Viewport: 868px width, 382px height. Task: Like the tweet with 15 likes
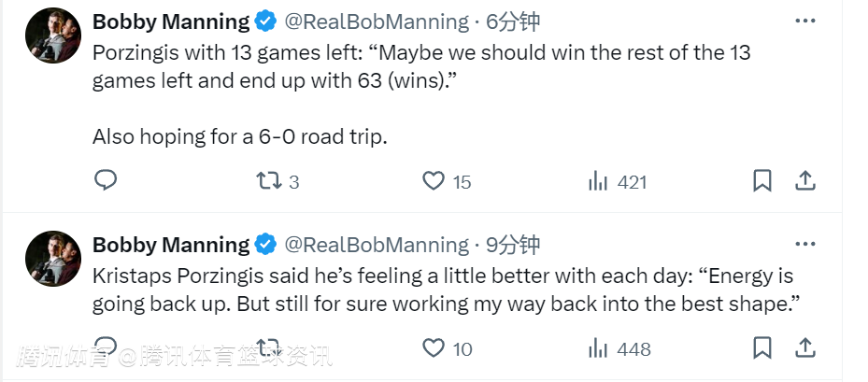(x=433, y=181)
